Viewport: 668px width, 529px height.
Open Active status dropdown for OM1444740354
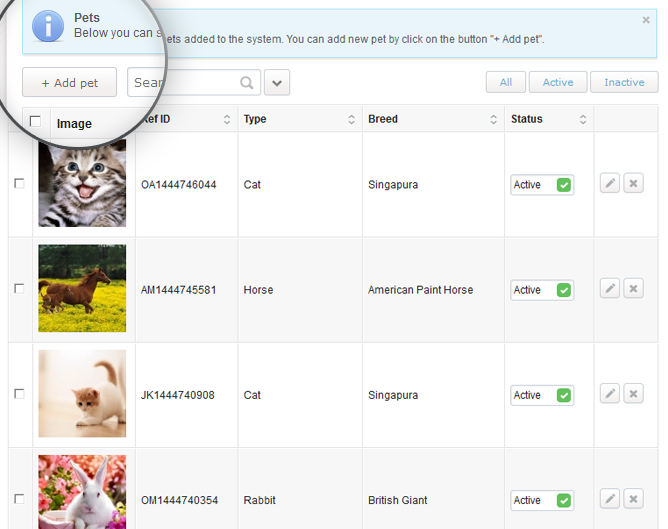click(x=542, y=500)
